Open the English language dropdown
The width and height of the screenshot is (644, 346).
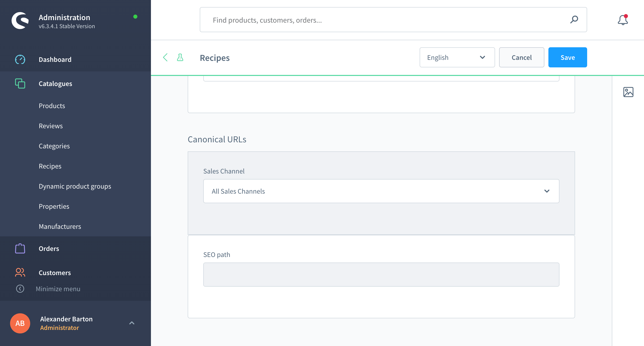[x=457, y=58]
